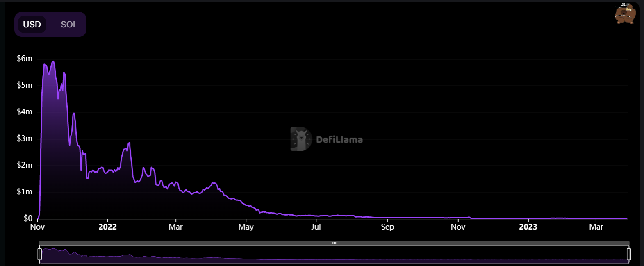Click the bear mascot avatar icon
This screenshot has height=266, width=644.
click(625, 13)
